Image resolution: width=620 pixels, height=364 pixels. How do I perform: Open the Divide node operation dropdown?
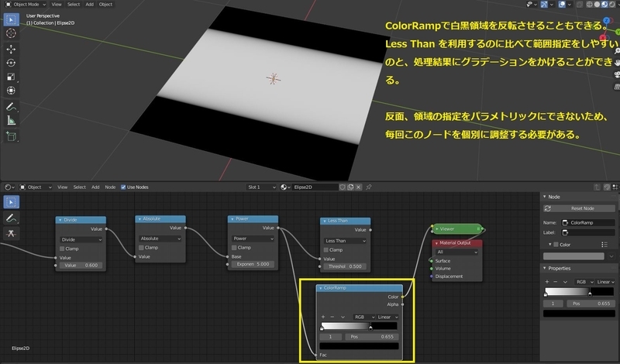tap(81, 239)
